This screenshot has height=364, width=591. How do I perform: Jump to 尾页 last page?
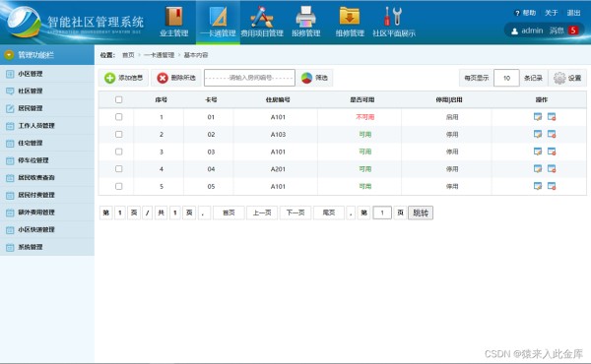coord(329,212)
